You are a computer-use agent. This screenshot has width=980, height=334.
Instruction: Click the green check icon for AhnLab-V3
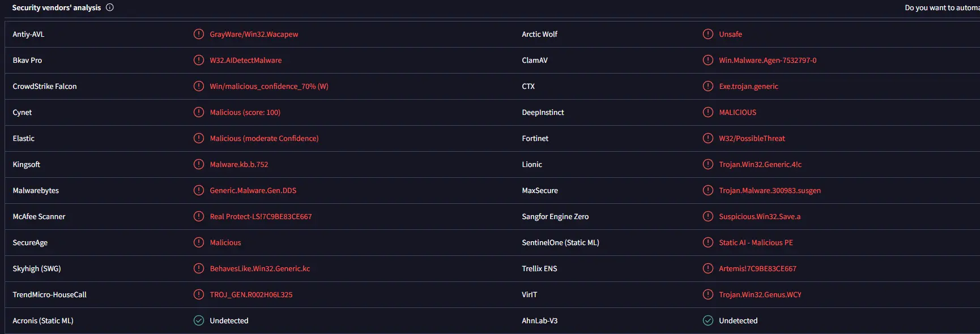(x=708, y=320)
